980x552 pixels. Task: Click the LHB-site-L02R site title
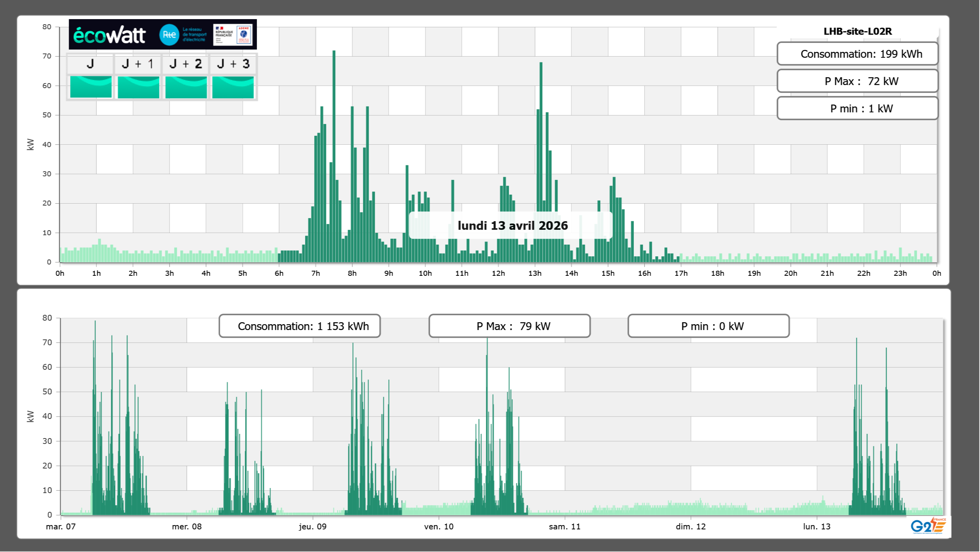(x=857, y=31)
